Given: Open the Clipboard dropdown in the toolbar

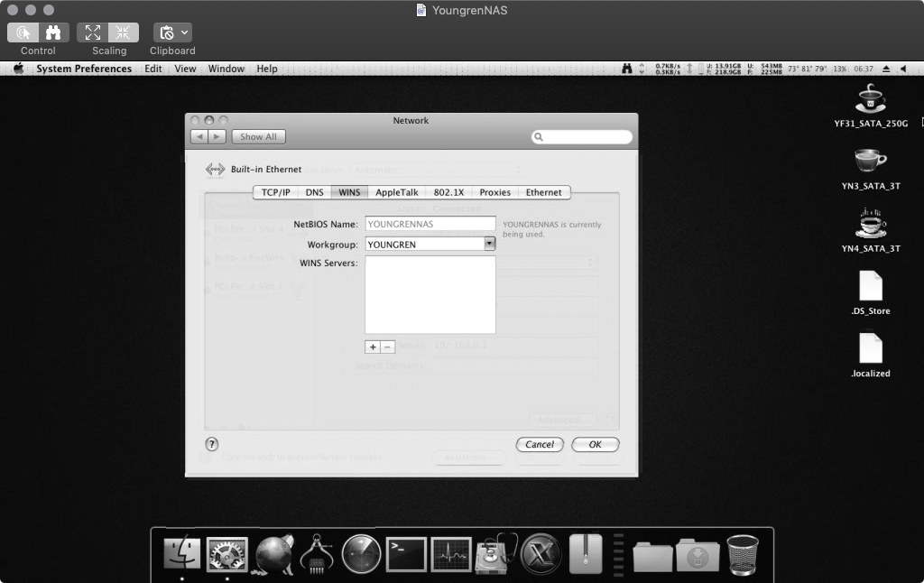Looking at the screenshot, I should pos(172,32).
